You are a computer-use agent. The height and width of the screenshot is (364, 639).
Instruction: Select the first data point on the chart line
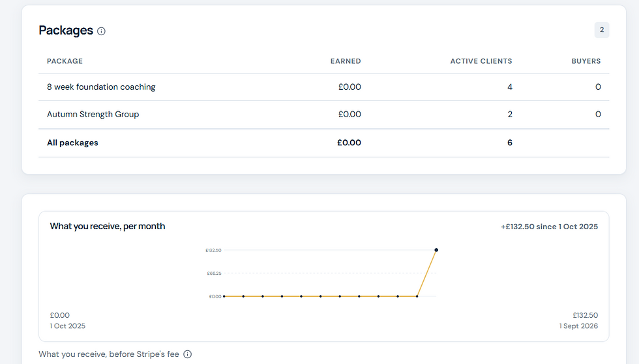coord(224,296)
